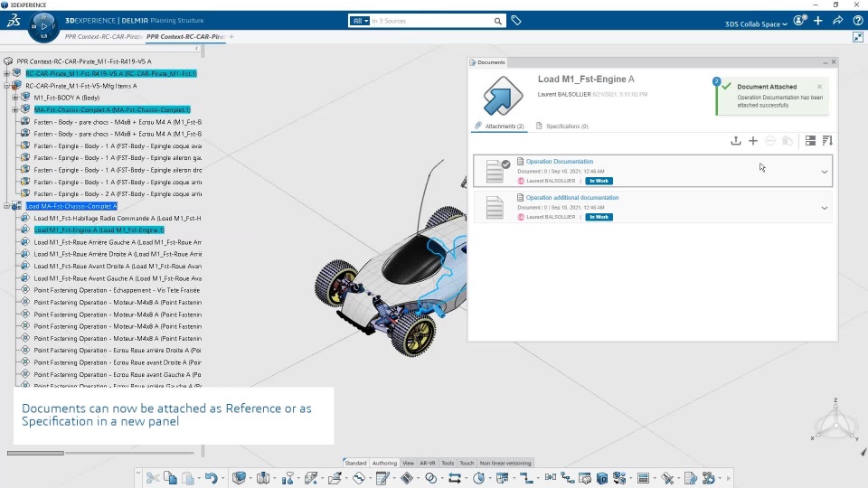868x488 pixels.
Task: Select the View toolbar tab
Action: coord(408,463)
